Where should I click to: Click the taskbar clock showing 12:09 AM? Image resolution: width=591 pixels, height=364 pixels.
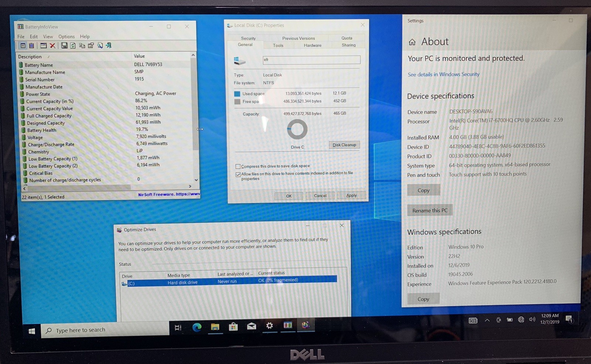tap(550, 319)
